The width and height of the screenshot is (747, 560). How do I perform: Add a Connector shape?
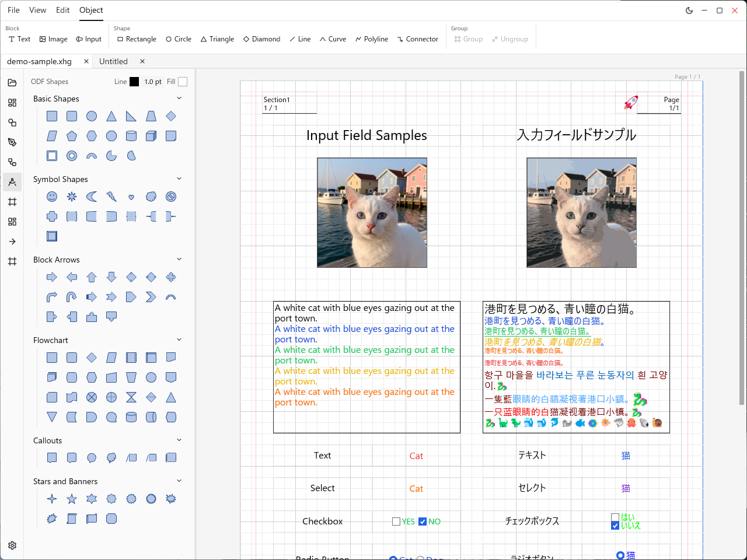coord(418,39)
